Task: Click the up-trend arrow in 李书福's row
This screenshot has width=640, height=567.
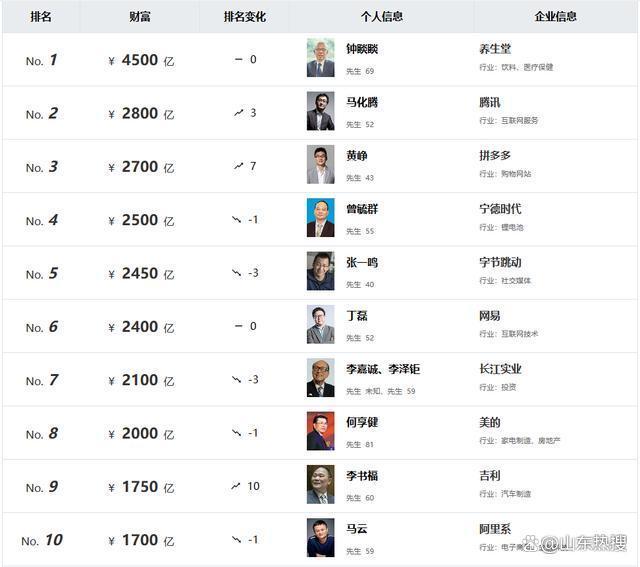Action: click(236, 486)
